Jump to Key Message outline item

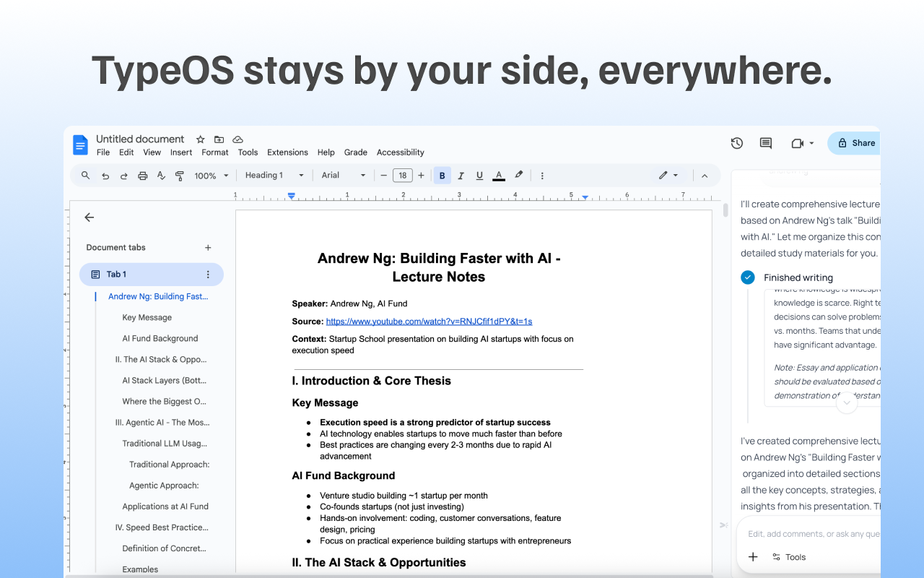147,317
